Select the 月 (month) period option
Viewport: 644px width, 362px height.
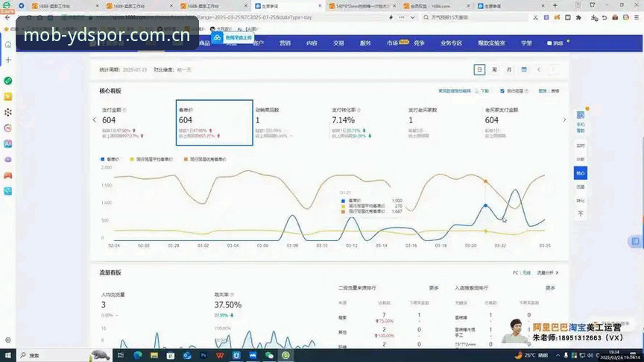pyautogui.click(x=509, y=69)
